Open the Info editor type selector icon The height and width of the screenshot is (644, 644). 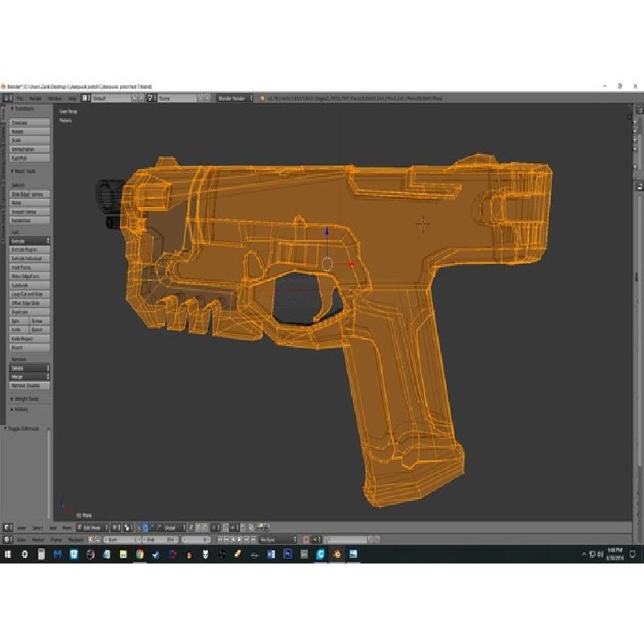tap(7, 98)
